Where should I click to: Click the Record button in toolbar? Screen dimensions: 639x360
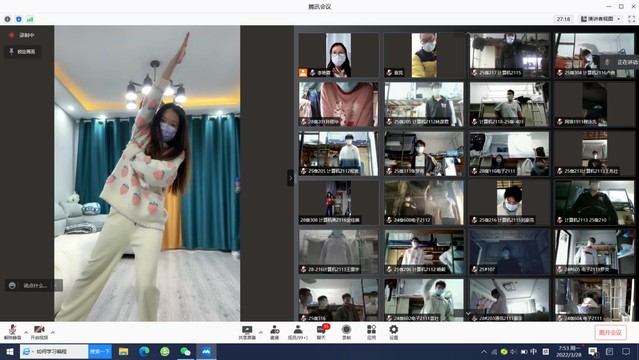[346, 332]
